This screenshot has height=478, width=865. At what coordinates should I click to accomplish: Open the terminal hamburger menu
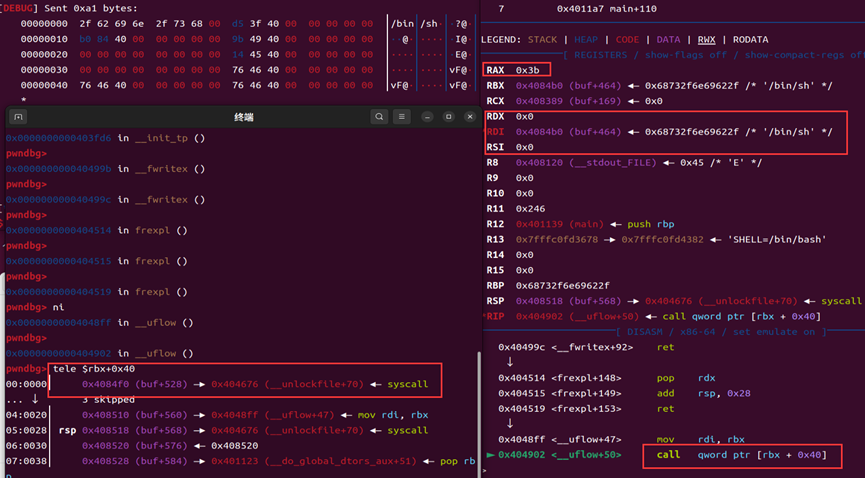pos(404,117)
